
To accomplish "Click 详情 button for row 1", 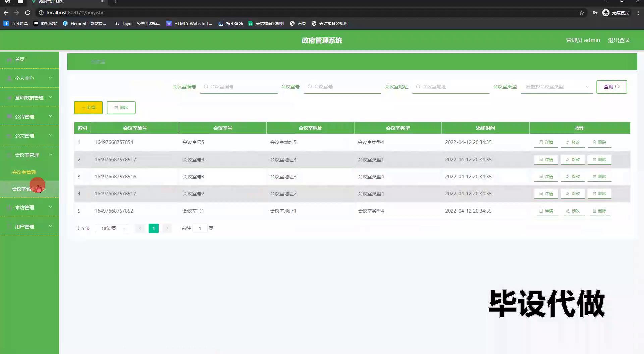I will point(546,142).
